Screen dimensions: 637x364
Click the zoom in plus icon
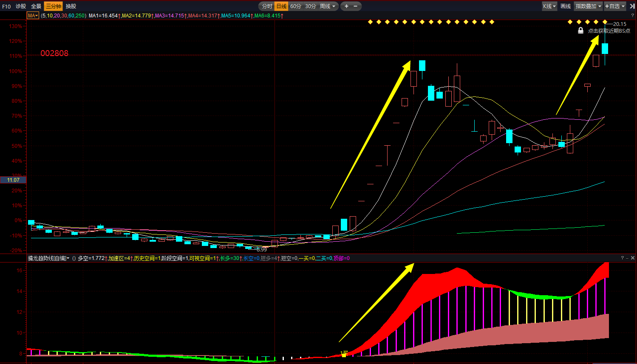(x=346, y=6)
